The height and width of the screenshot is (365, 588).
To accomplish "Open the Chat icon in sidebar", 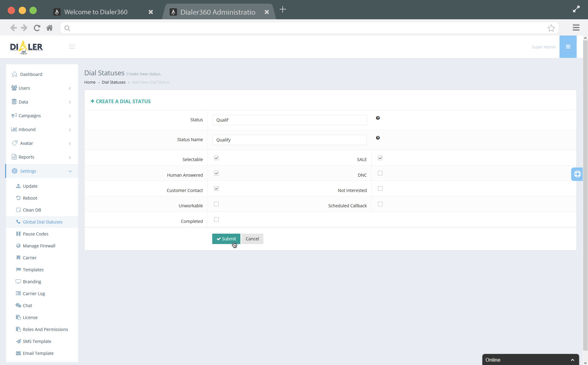I will [18, 305].
